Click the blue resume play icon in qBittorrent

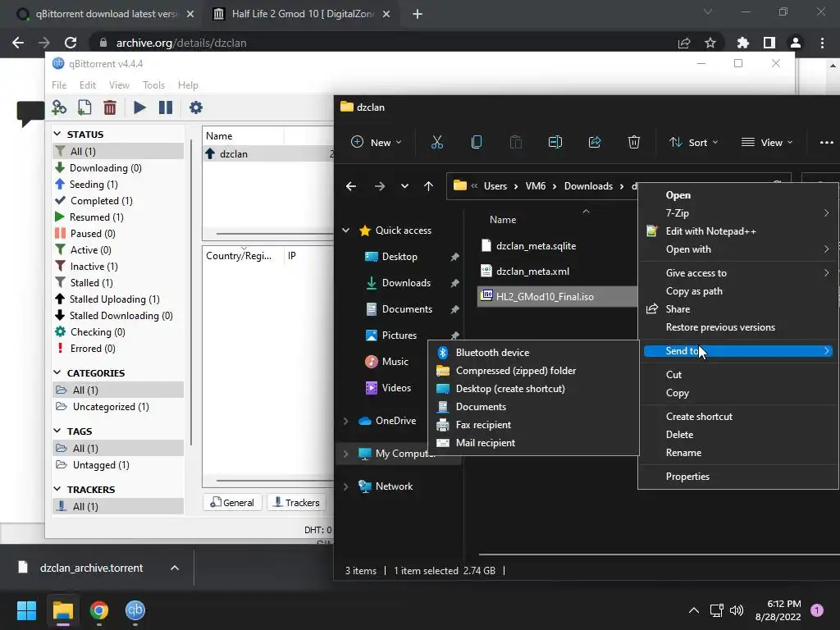pyautogui.click(x=139, y=107)
